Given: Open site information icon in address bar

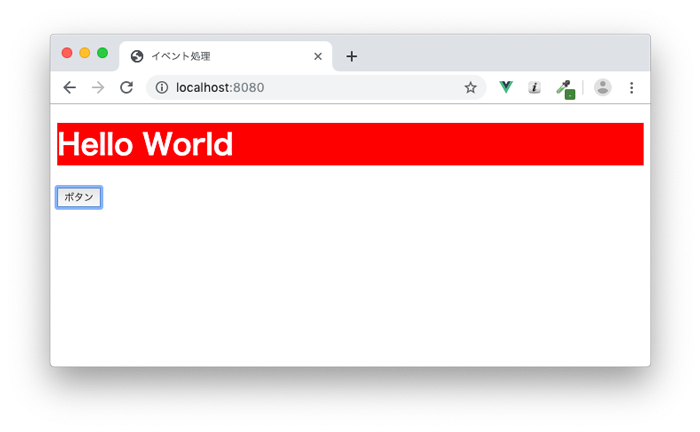Looking at the screenshot, I should point(162,87).
